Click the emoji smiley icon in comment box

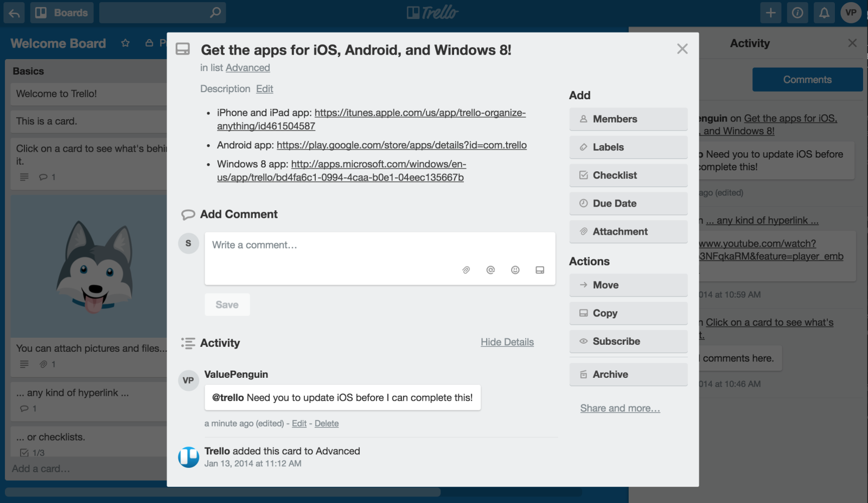tap(515, 270)
